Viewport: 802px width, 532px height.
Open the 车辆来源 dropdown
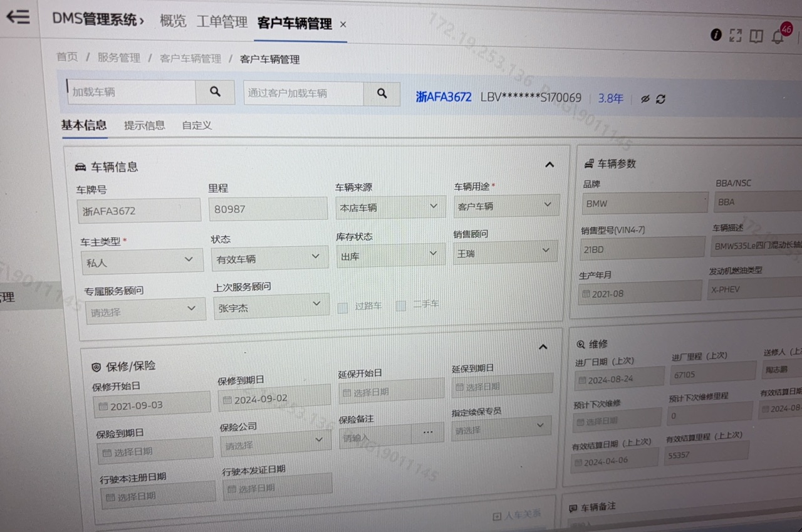pos(390,207)
